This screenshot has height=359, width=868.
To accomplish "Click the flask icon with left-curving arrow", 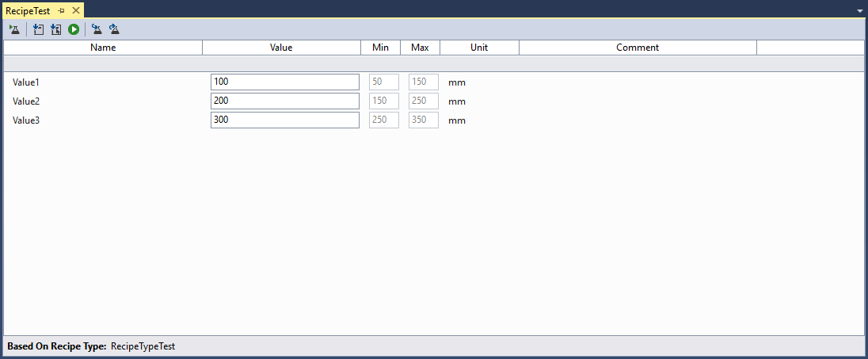I will tap(97, 30).
